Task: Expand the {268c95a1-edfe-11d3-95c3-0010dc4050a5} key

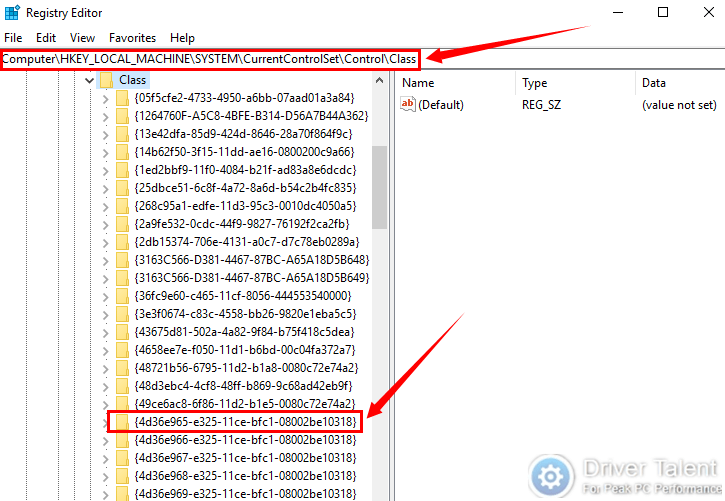Action: click(105, 207)
